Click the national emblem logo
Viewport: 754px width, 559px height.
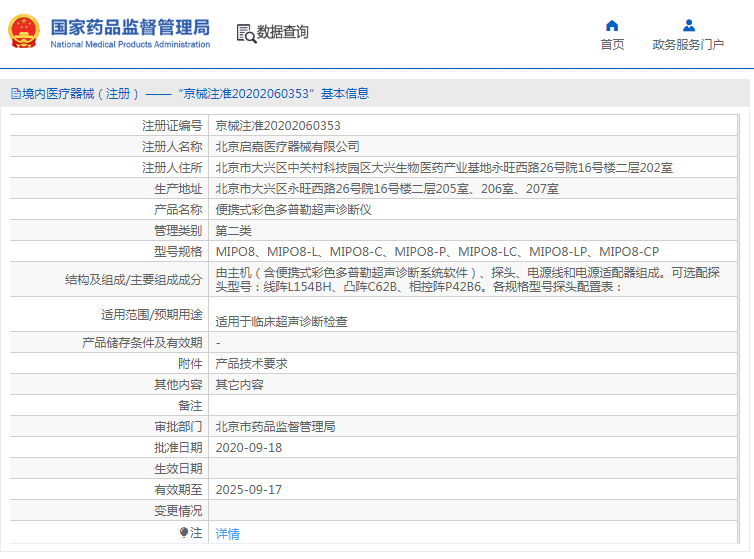(x=24, y=32)
